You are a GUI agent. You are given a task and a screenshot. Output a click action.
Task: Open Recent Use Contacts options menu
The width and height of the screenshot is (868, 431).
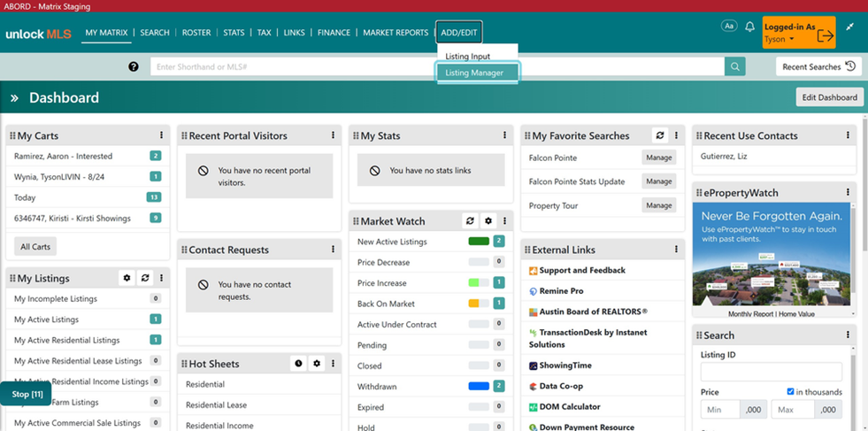click(x=848, y=135)
